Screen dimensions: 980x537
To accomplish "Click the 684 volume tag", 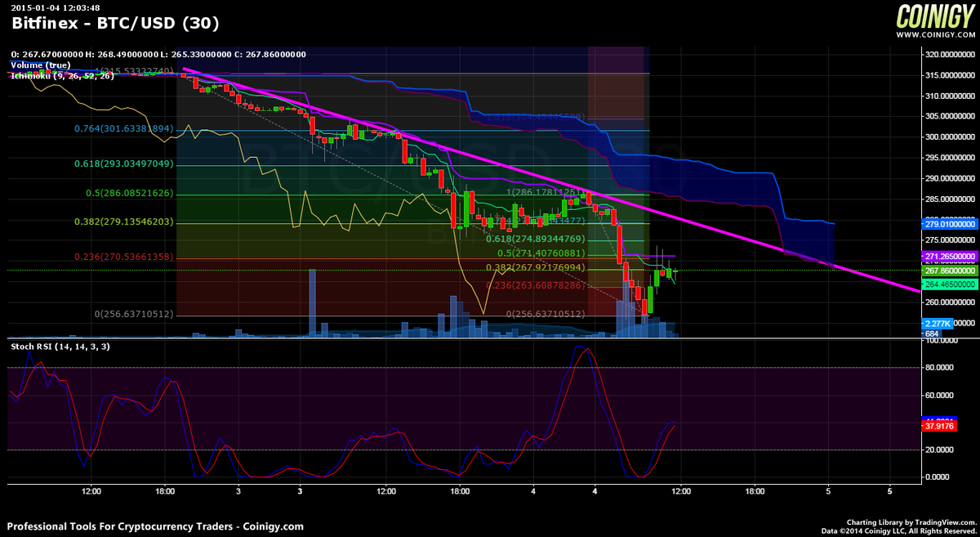I will (x=933, y=333).
